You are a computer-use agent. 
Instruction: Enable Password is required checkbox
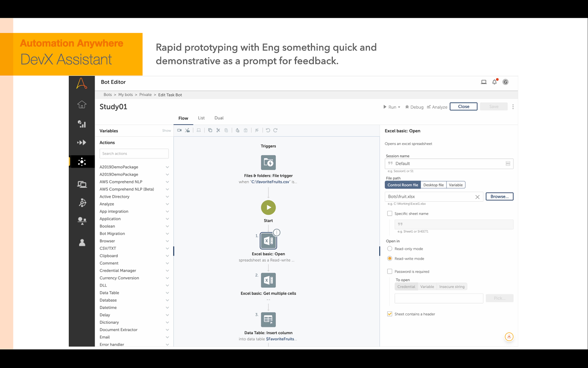click(390, 271)
